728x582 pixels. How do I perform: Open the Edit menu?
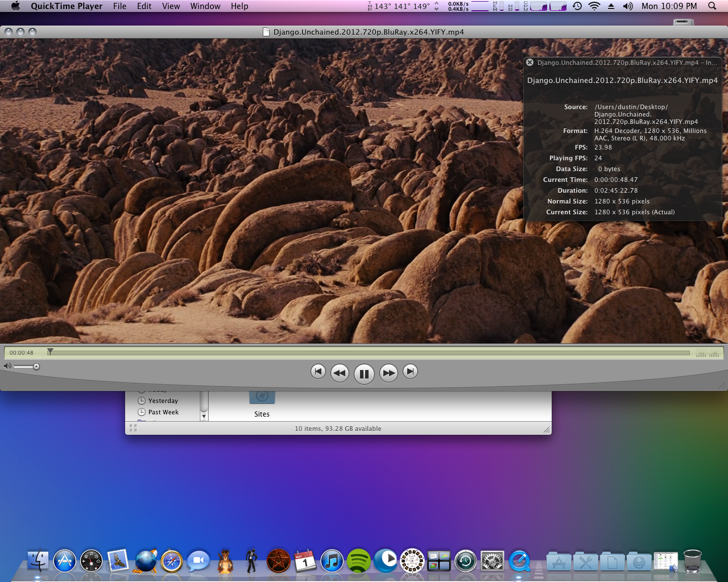click(x=144, y=6)
